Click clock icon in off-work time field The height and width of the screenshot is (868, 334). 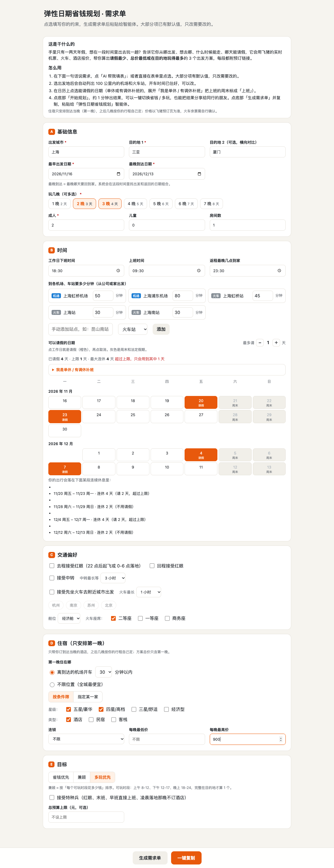tap(118, 271)
